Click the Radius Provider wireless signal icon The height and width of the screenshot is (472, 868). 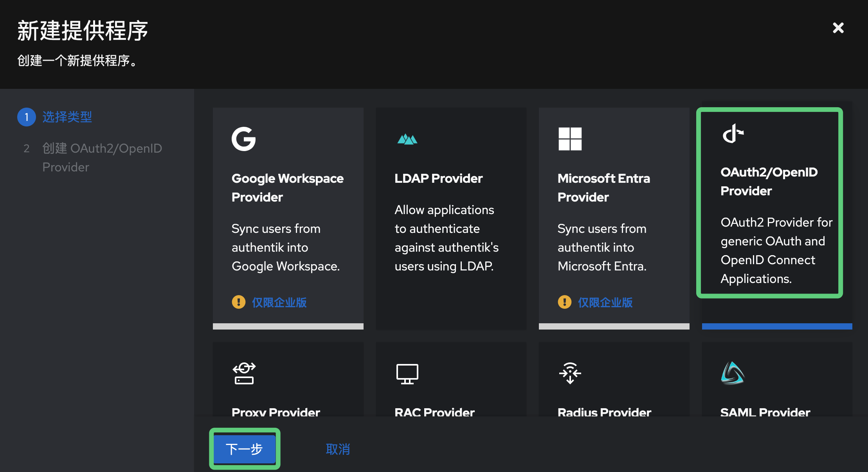[x=570, y=373]
